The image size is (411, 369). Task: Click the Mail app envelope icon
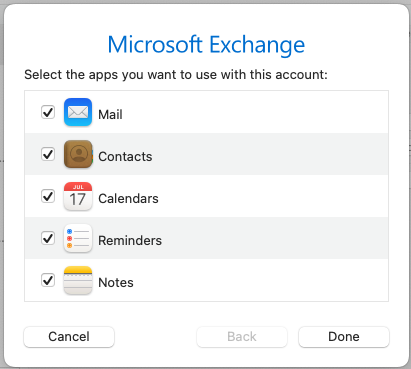click(x=78, y=112)
